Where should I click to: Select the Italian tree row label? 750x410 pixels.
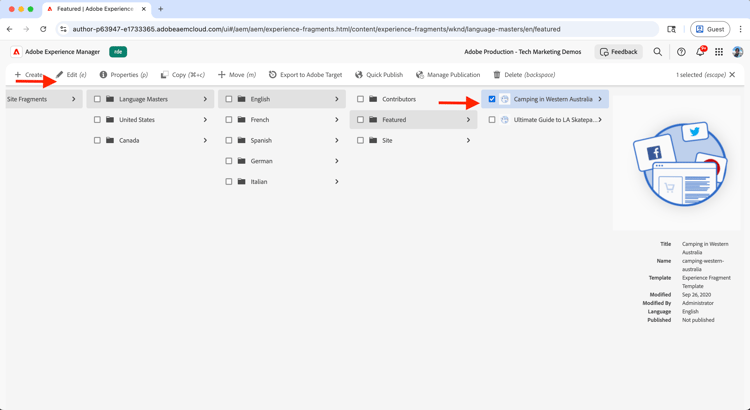click(259, 181)
